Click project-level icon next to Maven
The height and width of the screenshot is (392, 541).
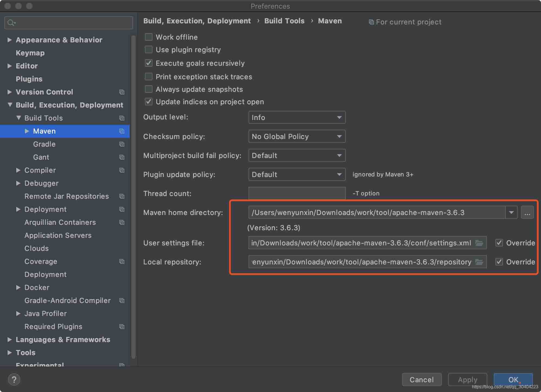(x=122, y=131)
